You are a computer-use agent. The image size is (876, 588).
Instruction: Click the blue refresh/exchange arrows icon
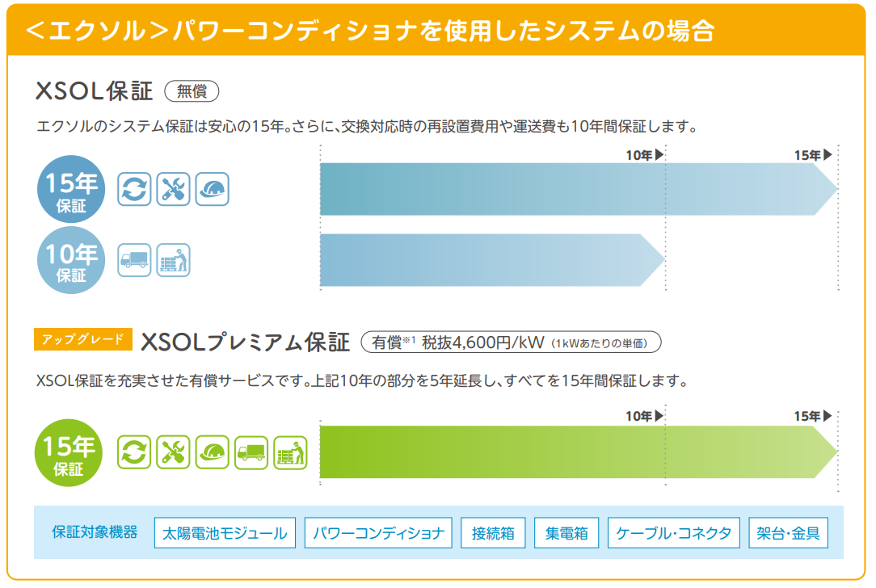click(134, 189)
